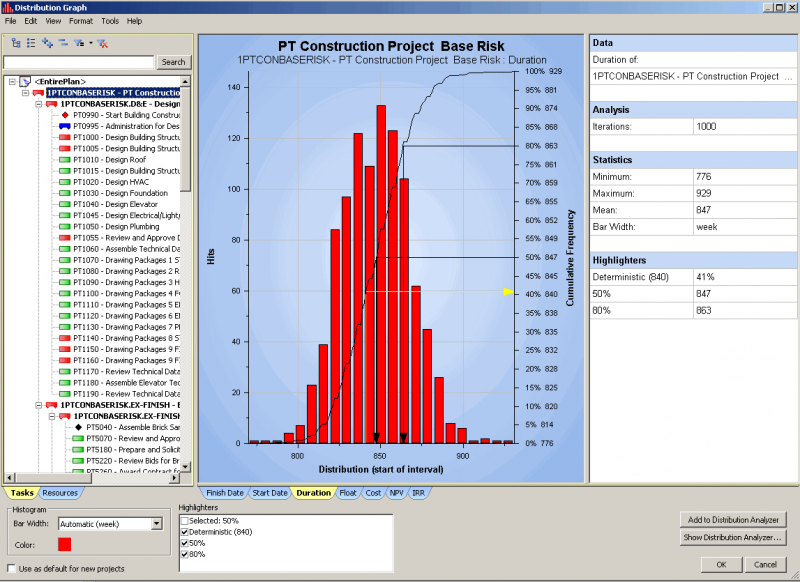
Task: Click the green bar icon of PT1010 Design Roof
Action: 65,160
